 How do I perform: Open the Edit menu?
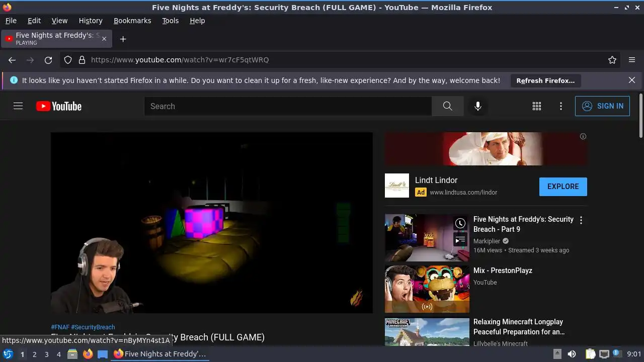coord(34,21)
